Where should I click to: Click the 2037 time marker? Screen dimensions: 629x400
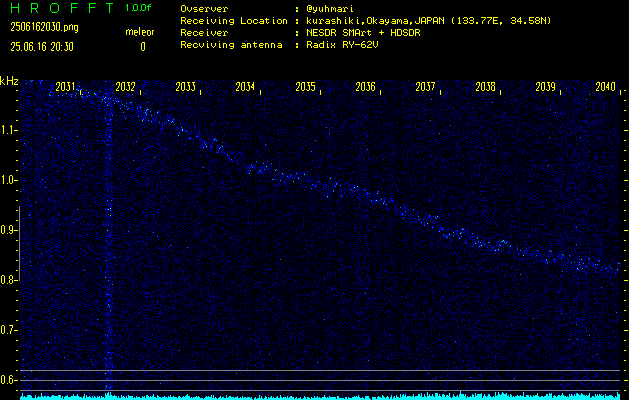(x=425, y=87)
